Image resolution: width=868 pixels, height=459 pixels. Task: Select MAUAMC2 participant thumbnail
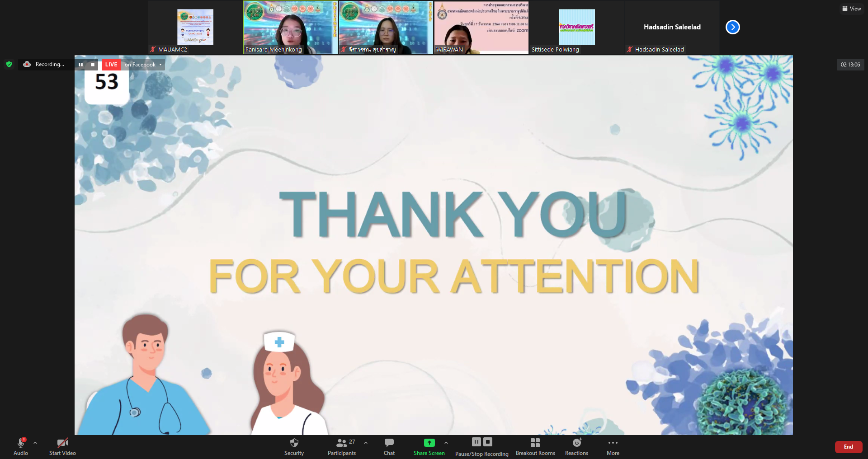click(x=195, y=27)
